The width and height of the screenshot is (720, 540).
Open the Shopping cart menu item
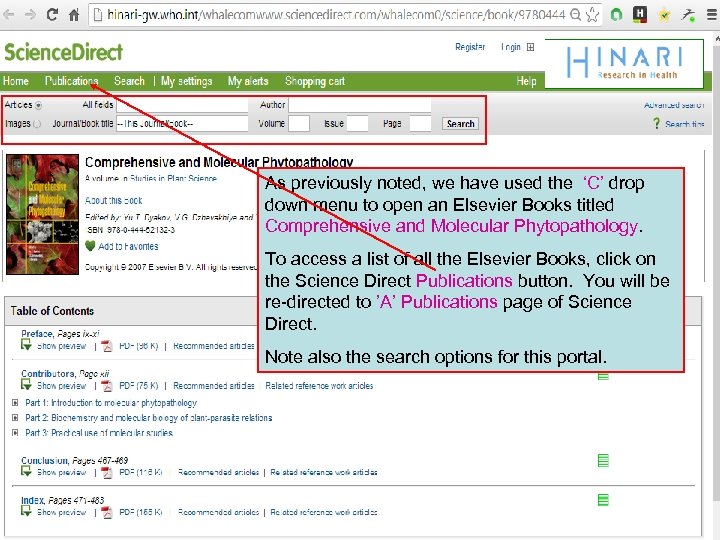tap(315, 81)
